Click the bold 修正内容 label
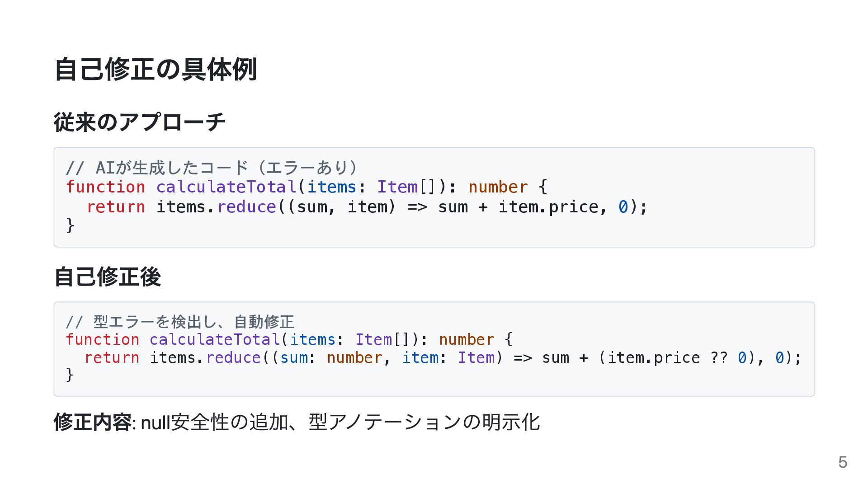The height and width of the screenshot is (488, 868). (93, 422)
